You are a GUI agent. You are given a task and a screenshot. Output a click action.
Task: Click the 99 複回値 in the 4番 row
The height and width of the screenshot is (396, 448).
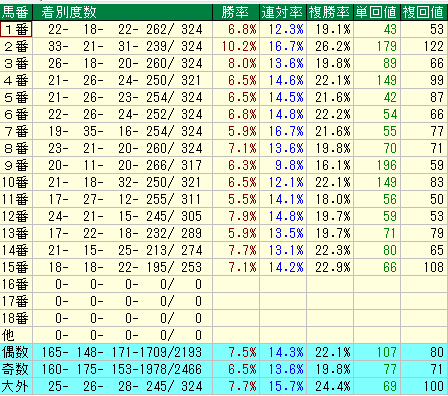(x=437, y=80)
